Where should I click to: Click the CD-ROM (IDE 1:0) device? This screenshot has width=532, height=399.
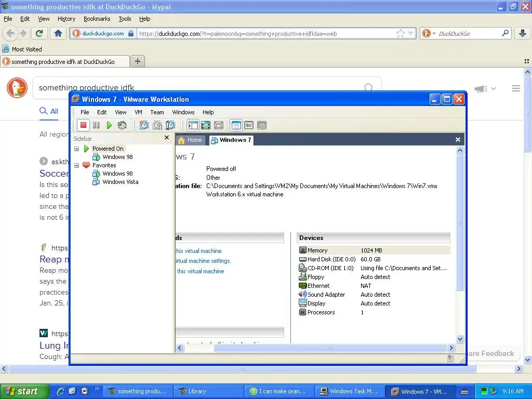374,268
